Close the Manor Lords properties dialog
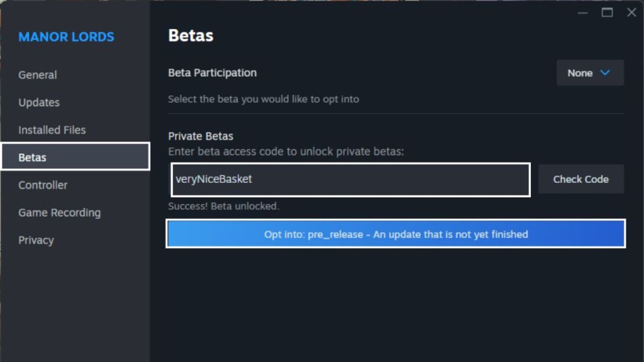 [x=631, y=13]
